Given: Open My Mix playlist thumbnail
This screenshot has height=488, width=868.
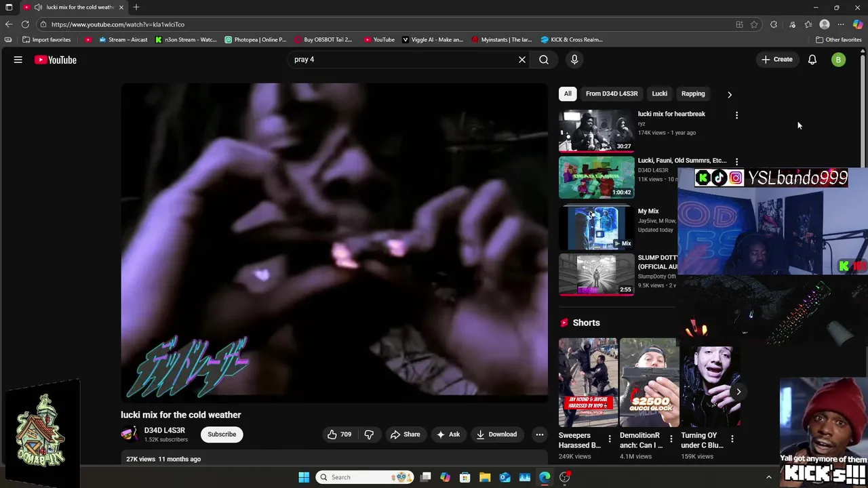Looking at the screenshot, I should 597,228.
